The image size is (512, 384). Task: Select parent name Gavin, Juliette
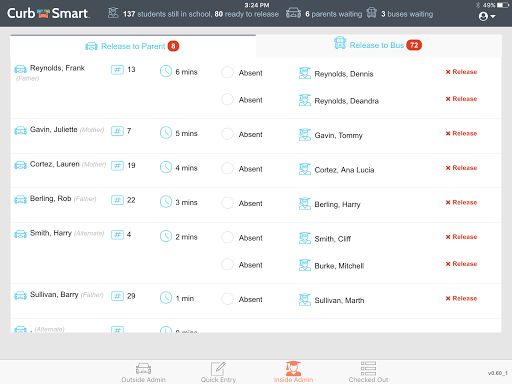click(53, 129)
